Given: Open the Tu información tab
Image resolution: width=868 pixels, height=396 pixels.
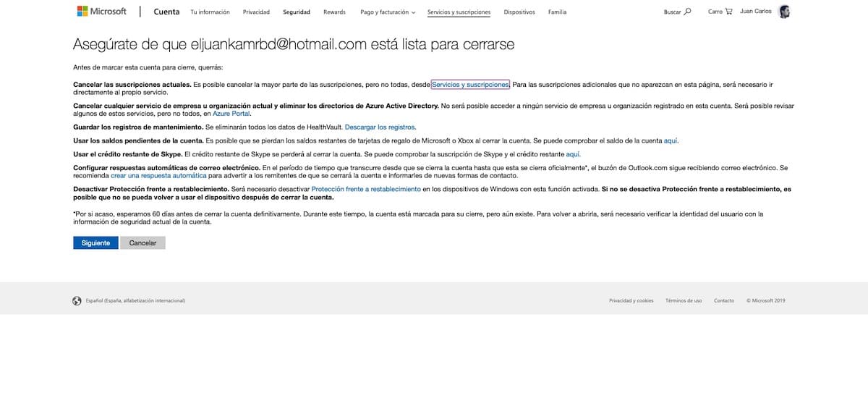Looking at the screenshot, I should pos(210,12).
